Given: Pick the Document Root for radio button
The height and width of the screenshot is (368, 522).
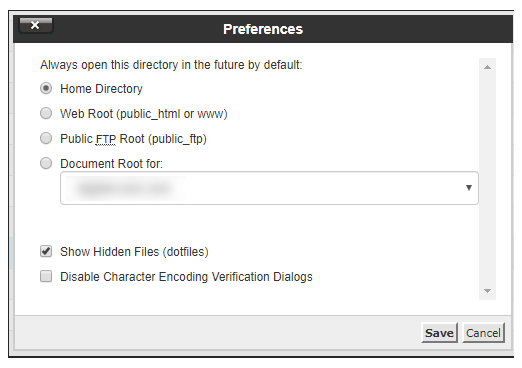Looking at the screenshot, I should point(46,163).
